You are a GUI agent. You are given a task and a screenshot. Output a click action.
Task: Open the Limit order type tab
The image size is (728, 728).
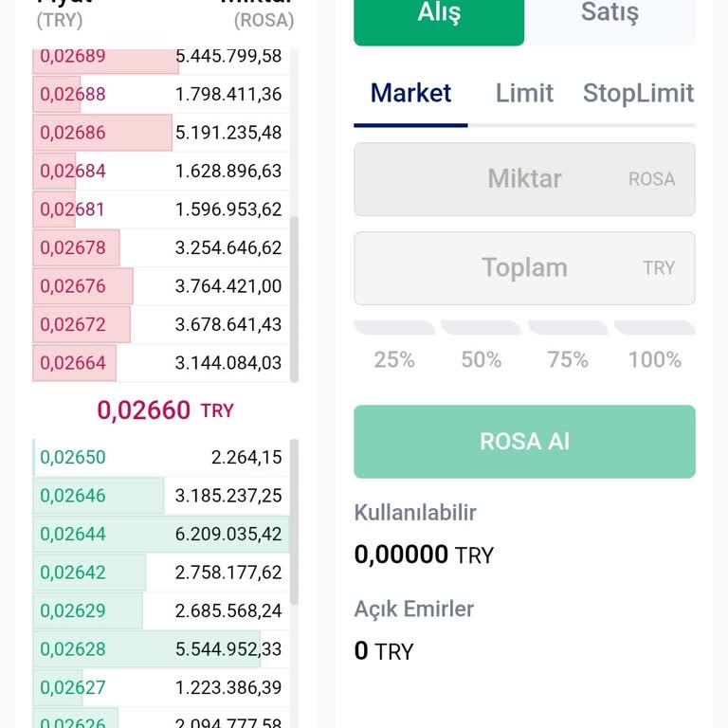(x=524, y=94)
